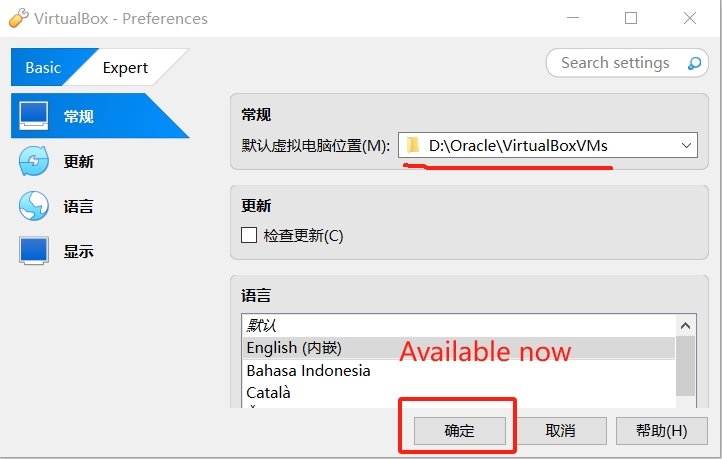Open the D:\Oracle\VirtualBoxVMs combo box
Screen dimensions: 722x459
pos(548,145)
